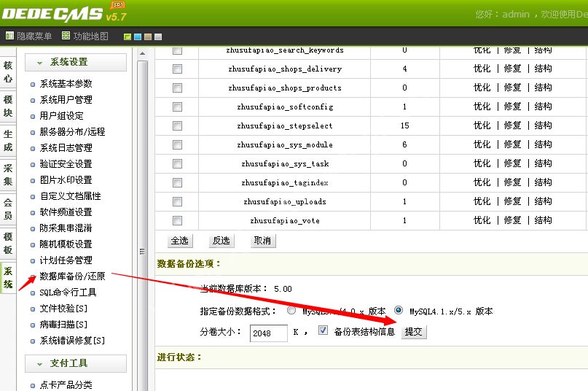Switch to the 采集 side tab
Image resolution: width=588 pixels, height=391 pixels.
coord(7,174)
